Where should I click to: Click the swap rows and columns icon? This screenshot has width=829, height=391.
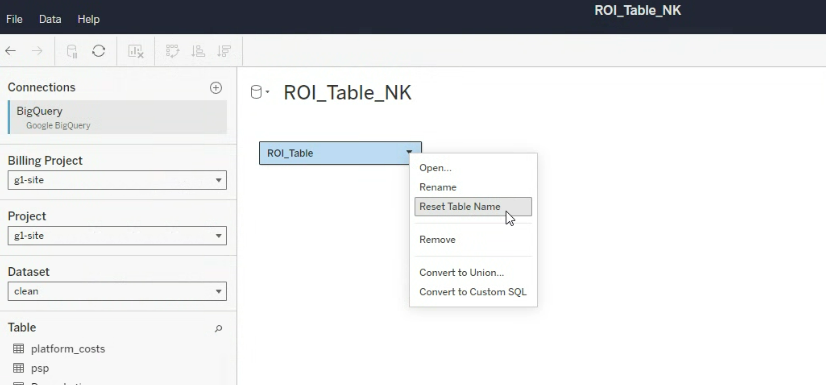pyautogui.click(x=172, y=51)
